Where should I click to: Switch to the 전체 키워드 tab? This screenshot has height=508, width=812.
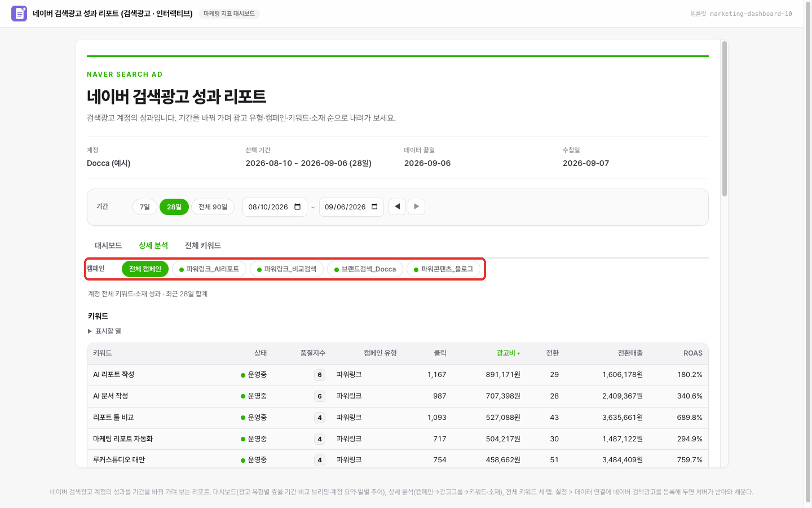[x=203, y=246]
